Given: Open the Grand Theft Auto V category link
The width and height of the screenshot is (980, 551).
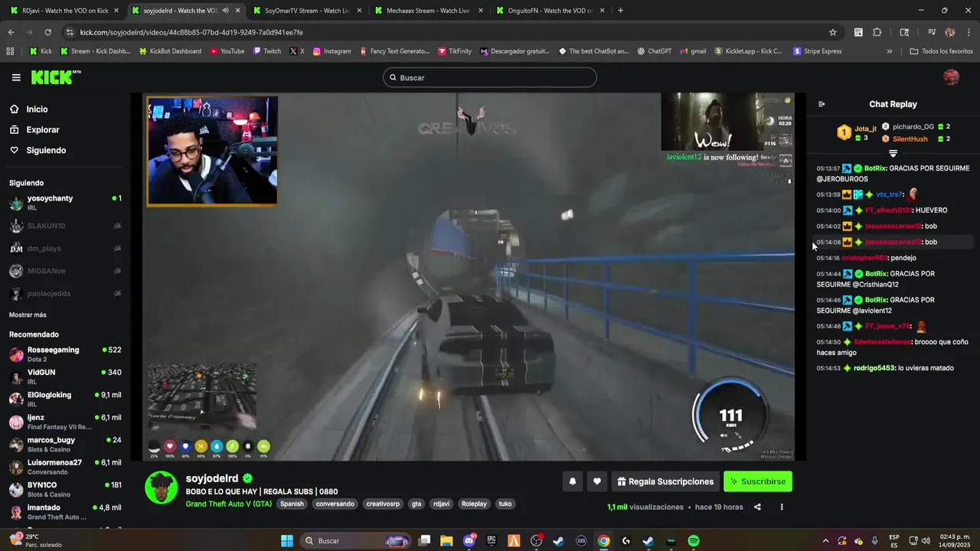Looking at the screenshot, I should [228, 504].
